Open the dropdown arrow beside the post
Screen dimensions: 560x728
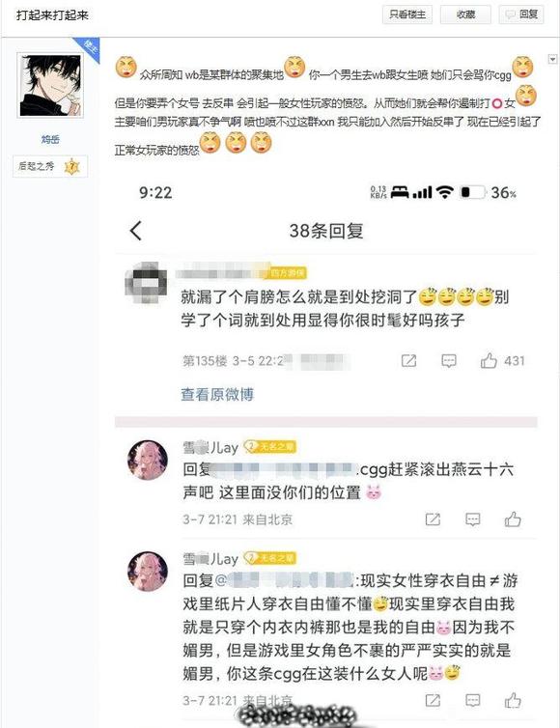(x=552, y=59)
